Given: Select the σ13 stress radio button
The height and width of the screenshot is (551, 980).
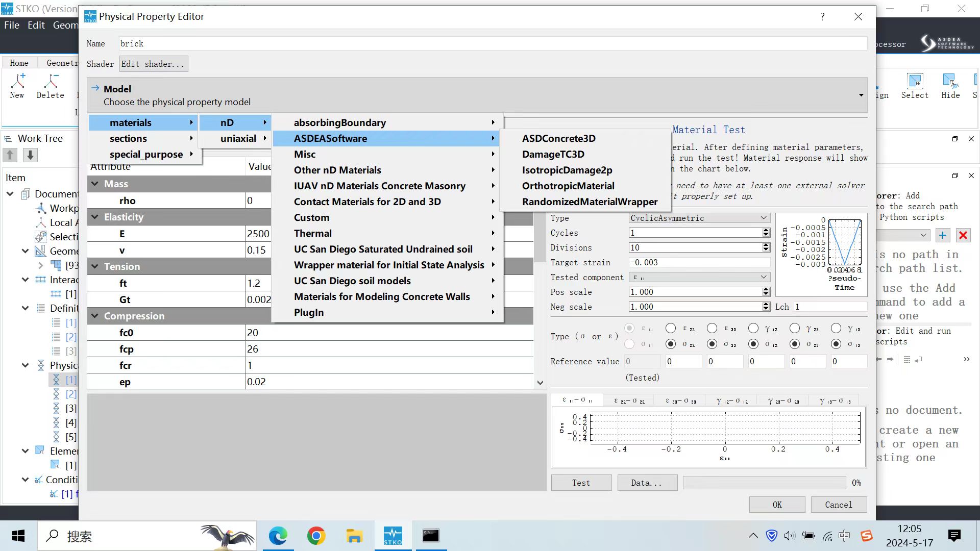Looking at the screenshot, I should (836, 344).
